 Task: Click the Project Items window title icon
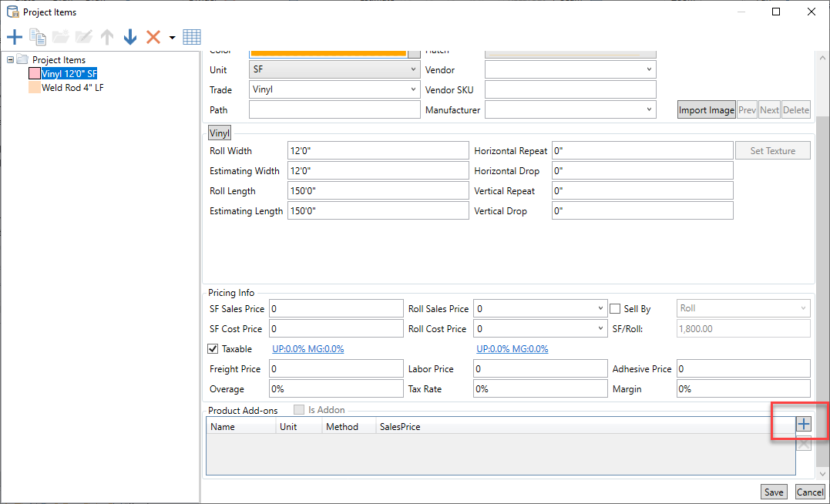point(12,12)
